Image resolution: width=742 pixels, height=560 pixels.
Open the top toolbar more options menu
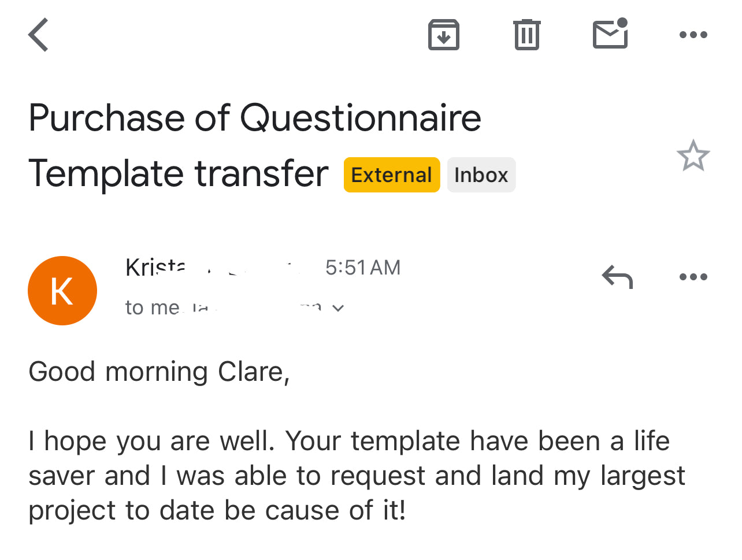pyautogui.click(x=693, y=35)
